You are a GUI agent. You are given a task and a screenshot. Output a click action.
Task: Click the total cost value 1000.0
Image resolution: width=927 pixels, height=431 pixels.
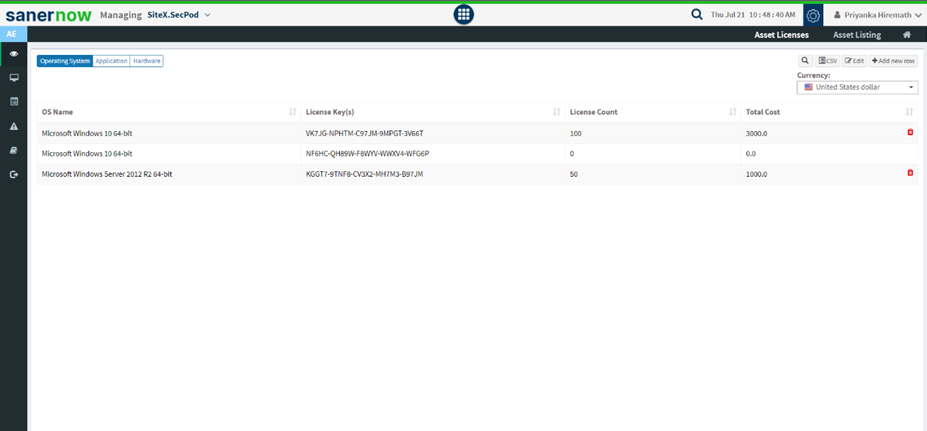tap(757, 174)
